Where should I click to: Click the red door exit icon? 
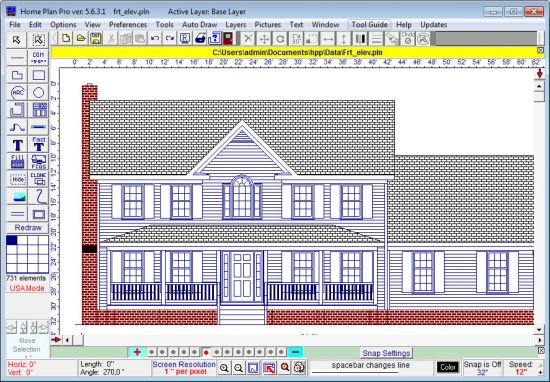click(228, 38)
